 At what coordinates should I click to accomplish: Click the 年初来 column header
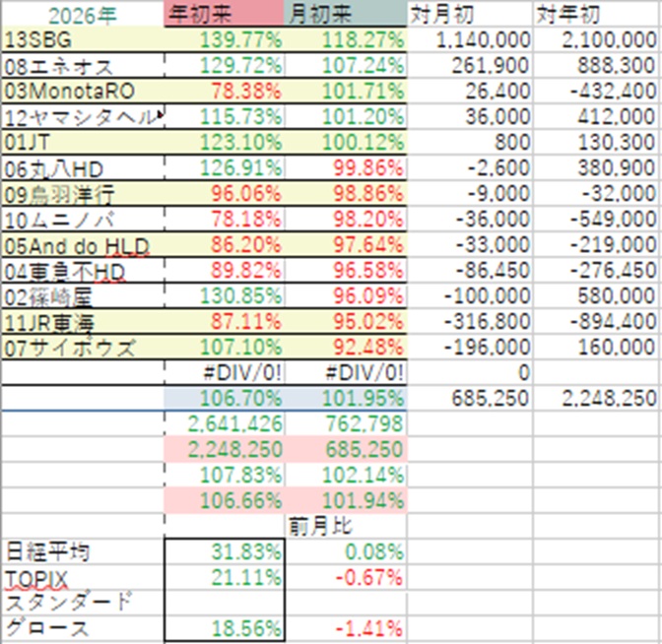225,14
